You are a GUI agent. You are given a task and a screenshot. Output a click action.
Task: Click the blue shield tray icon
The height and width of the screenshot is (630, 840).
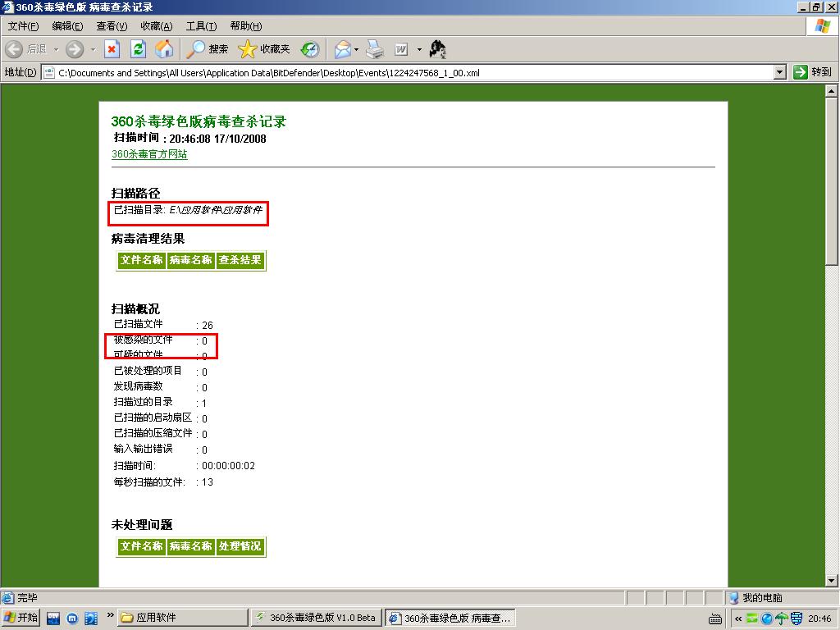pos(797,619)
